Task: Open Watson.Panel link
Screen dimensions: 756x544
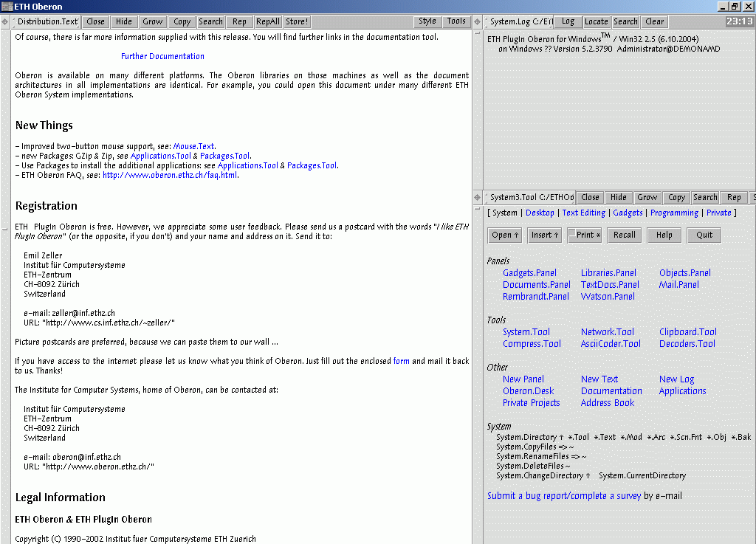Action: point(608,296)
